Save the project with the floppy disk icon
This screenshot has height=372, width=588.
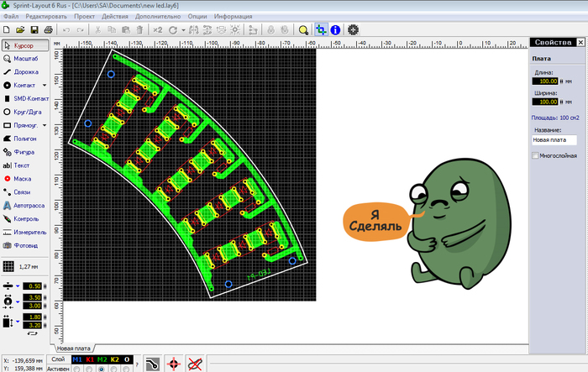(34, 29)
